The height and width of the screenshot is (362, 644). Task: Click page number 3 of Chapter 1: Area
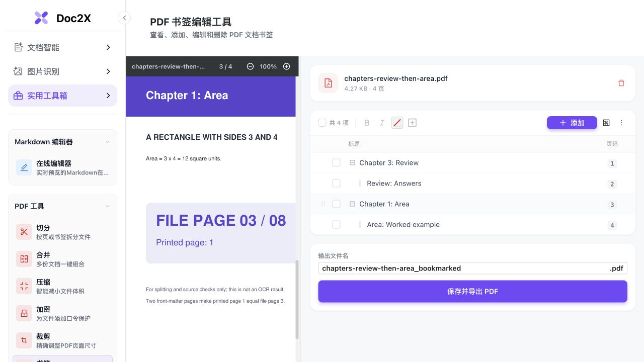(x=612, y=205)
